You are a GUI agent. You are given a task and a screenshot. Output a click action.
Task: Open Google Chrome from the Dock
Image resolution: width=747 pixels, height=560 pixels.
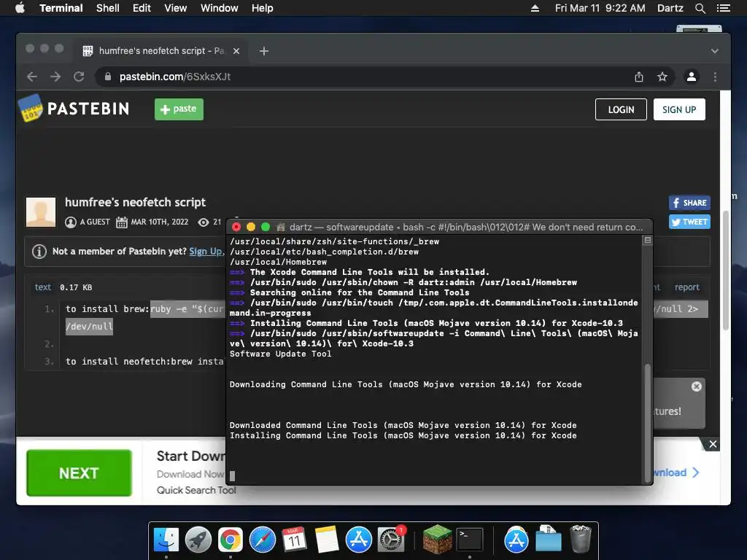click(230, 540)
